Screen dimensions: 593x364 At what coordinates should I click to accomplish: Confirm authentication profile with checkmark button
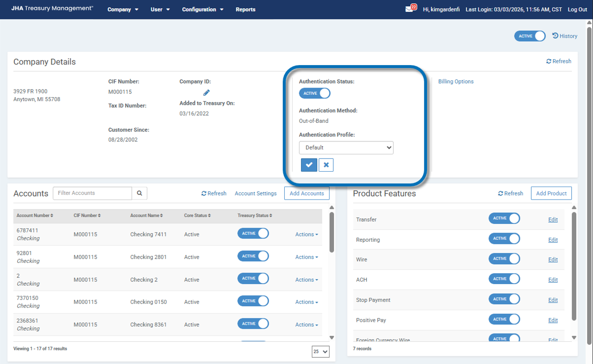coord(309,165)
